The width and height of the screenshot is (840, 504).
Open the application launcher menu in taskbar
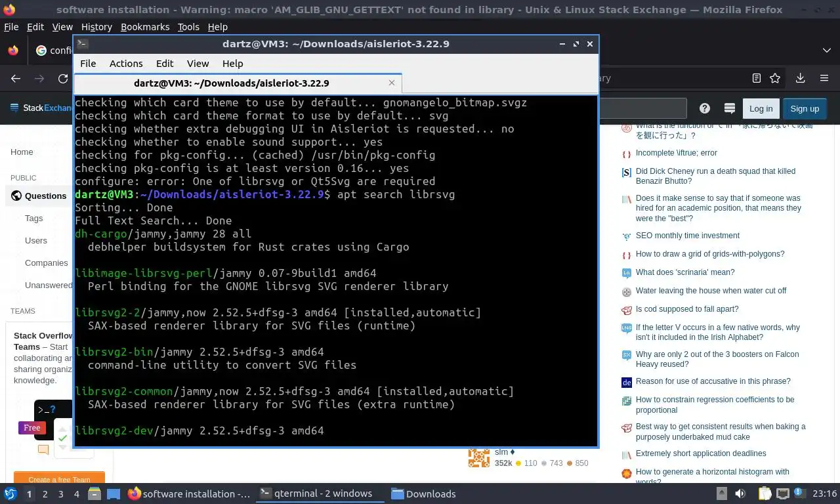[10, 493]
